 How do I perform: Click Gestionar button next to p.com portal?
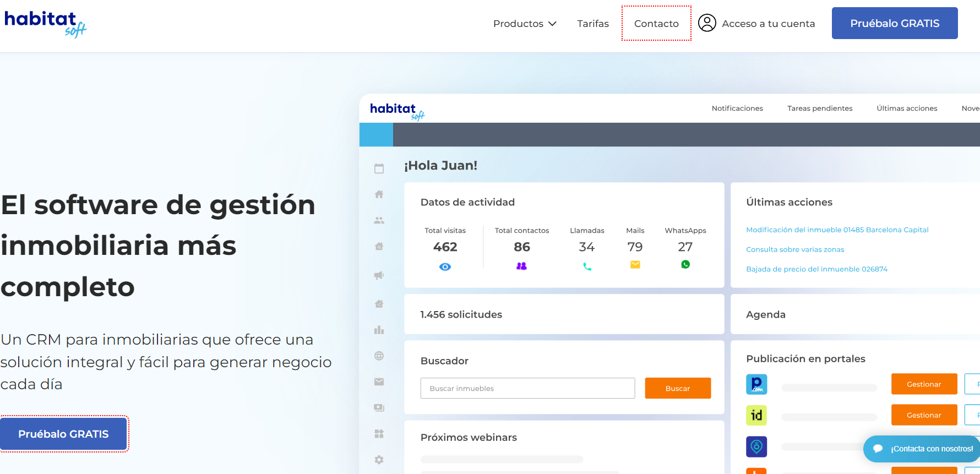point(924,384)
